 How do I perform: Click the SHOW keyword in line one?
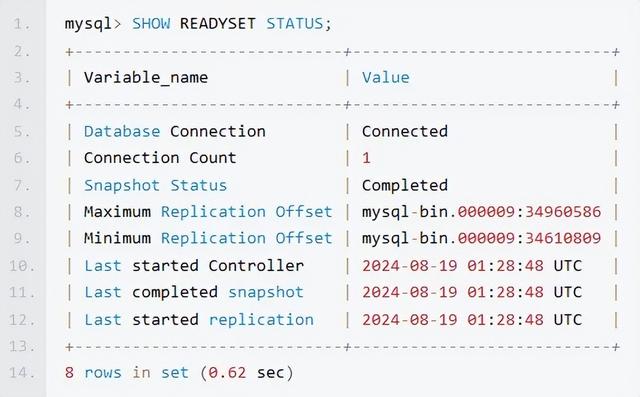151,24
